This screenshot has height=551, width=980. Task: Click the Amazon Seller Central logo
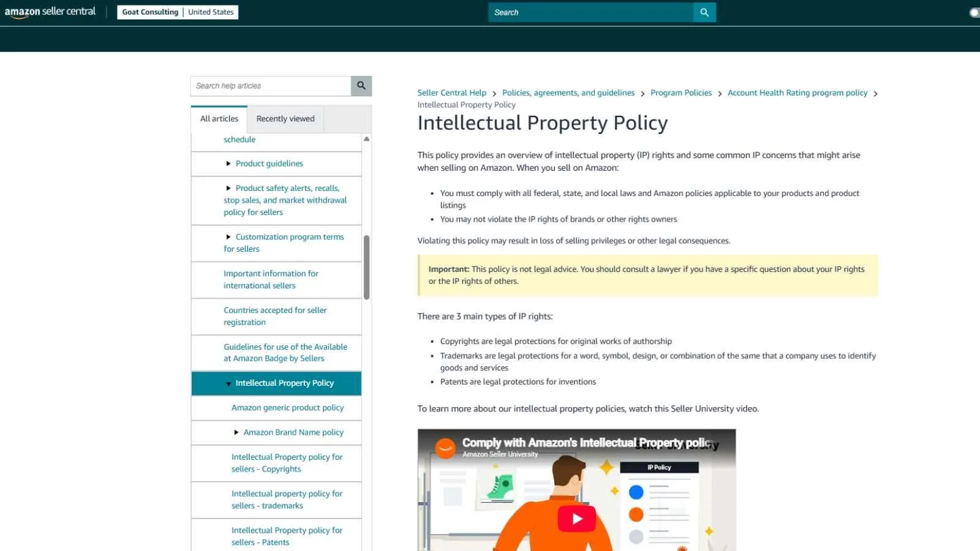(x=50, y=12)
